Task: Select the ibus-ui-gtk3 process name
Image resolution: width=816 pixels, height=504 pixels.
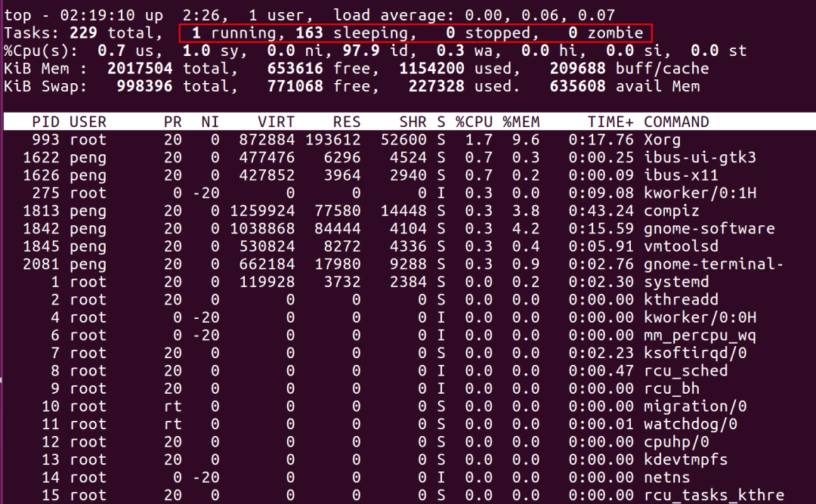Action: (700, 157)
